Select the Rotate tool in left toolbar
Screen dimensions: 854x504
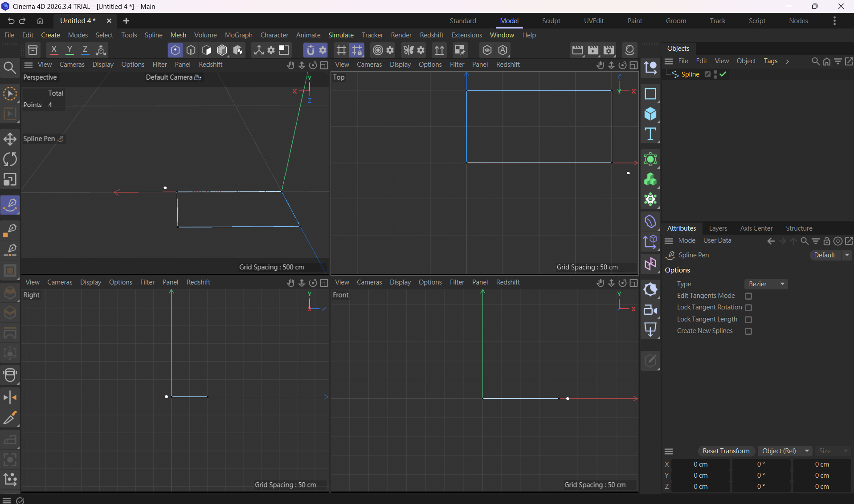(x=10, y=159)
